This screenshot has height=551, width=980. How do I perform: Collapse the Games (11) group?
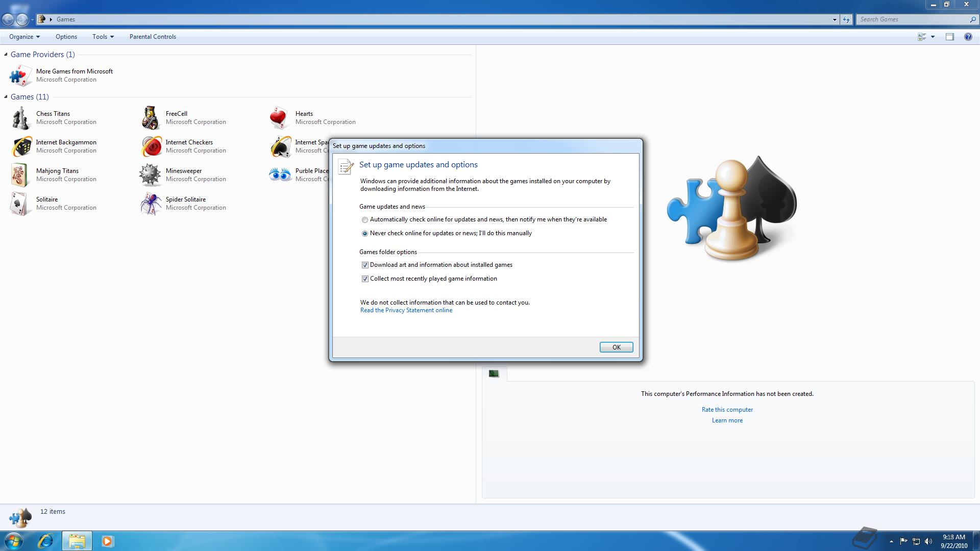point(6,96)
